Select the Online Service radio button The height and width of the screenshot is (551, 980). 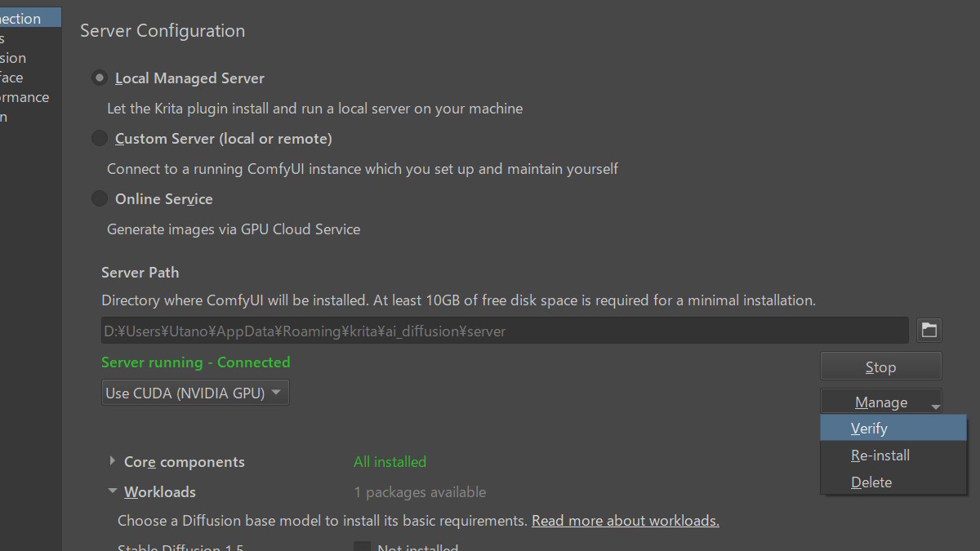pyautogui.click(x=100, y=199)
